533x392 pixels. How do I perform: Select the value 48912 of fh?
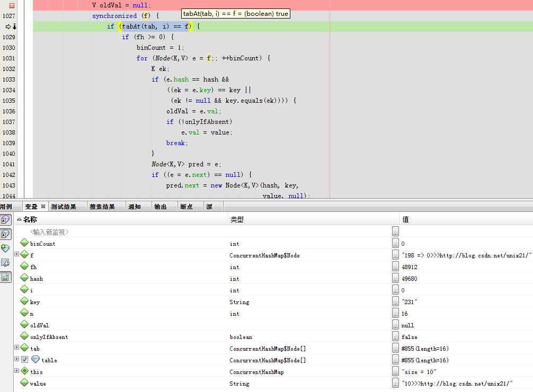(x=409, y=267)
